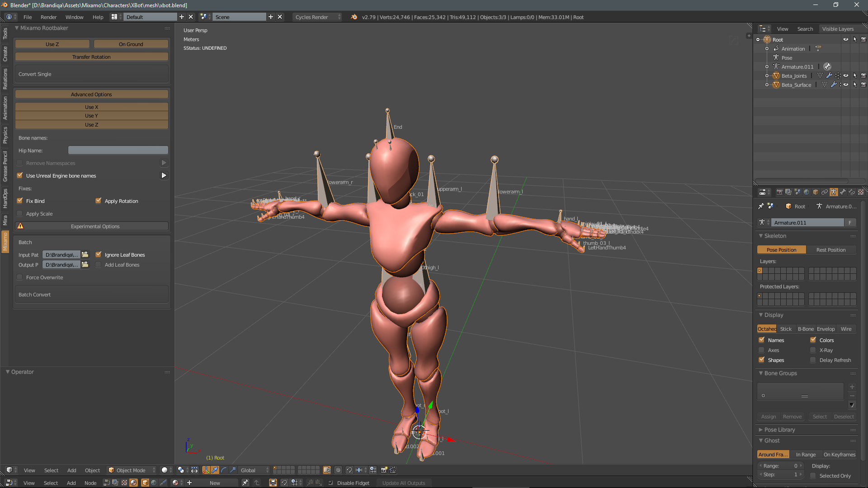Open the Cycles Render engine dropdown
Viewport: 868px width, 488px height.
[317, 17]
